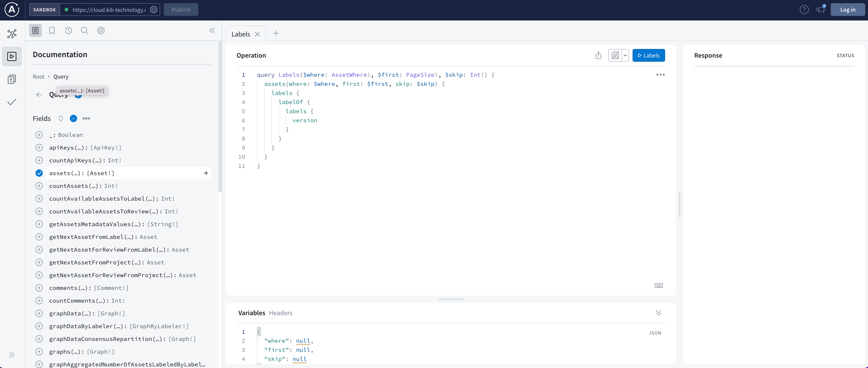This screenshot has height=368, width=868.
Task: Close the Labels tab
Action: pyautogui.click(x=257, y=34)
